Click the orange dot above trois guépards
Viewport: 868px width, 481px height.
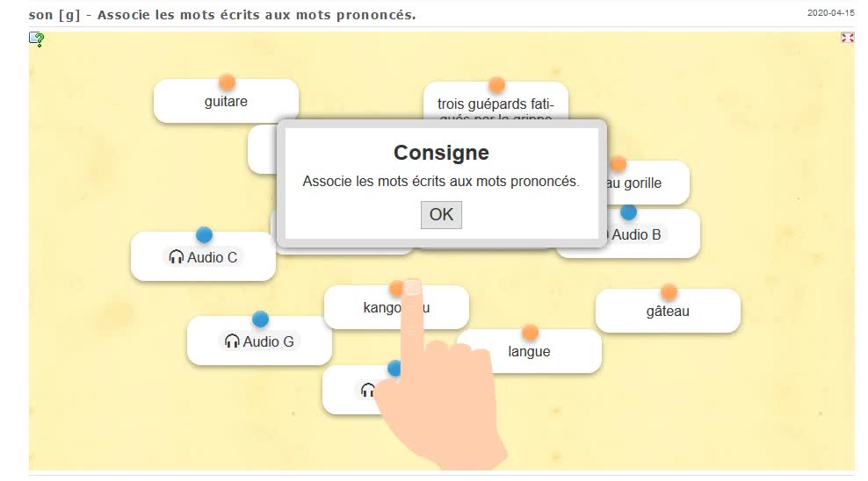point(496,84)
